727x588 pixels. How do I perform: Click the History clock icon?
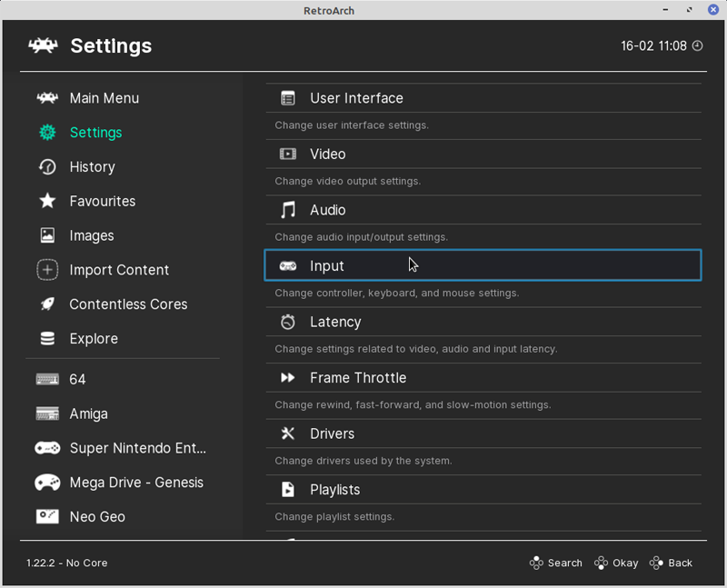click(x=47, y=167)
